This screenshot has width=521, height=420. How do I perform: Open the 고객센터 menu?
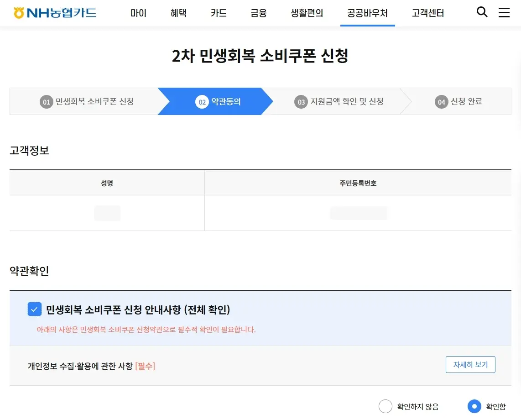click(427, 13)
